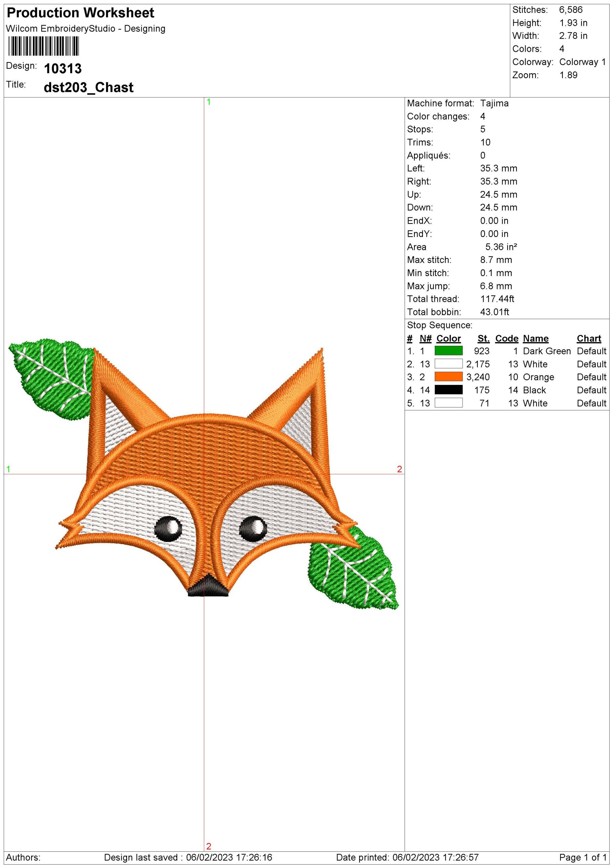Click the min stitch value '0.1 mm'
Viewport: 613px width, 868px height.
496,273
